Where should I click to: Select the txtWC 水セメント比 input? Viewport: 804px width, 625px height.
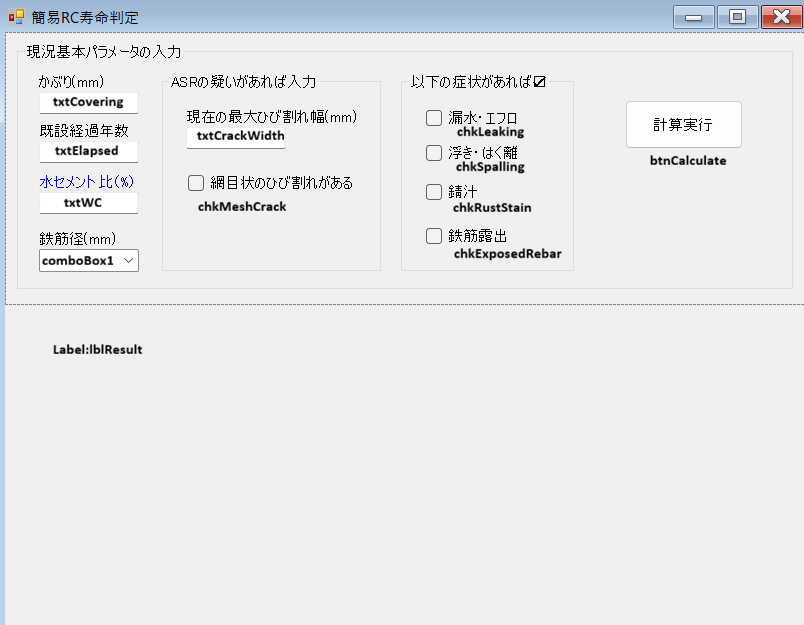tap(89, 203)
